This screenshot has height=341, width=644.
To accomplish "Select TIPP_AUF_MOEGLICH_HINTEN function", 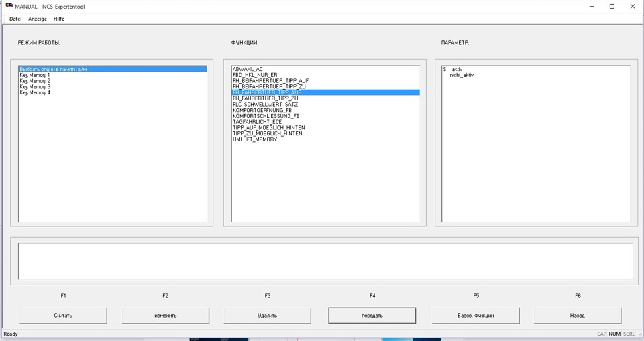I will click(326, 127).
